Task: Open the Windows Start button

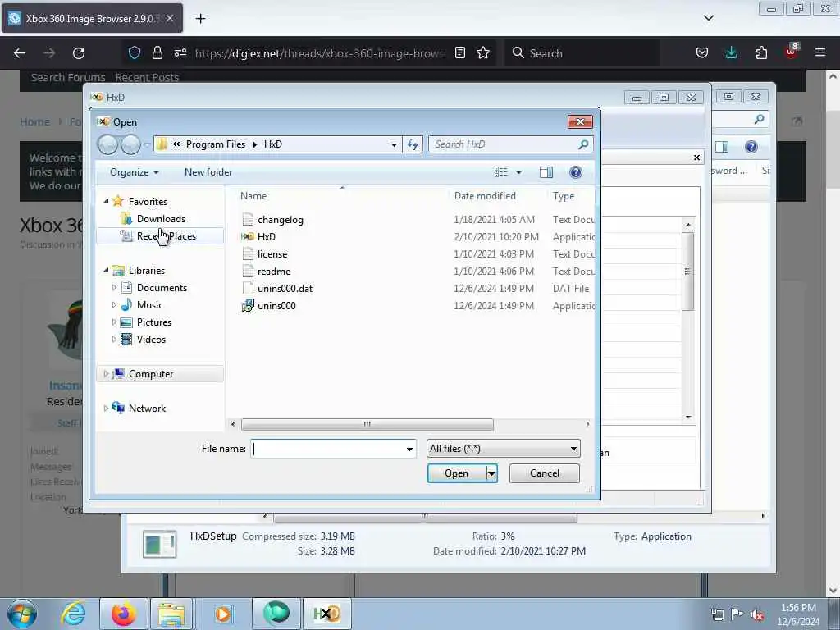Action: pyautogui.click(x=22, y=614)
